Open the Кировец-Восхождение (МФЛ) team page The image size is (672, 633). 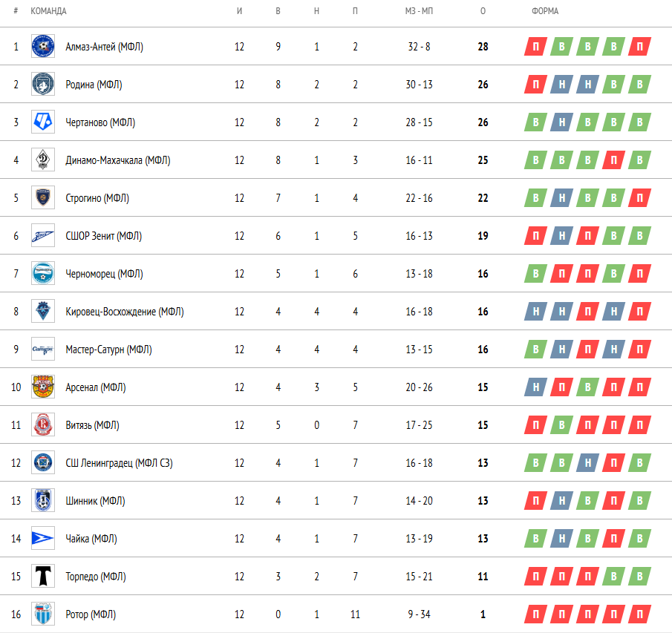pos(125,312)
